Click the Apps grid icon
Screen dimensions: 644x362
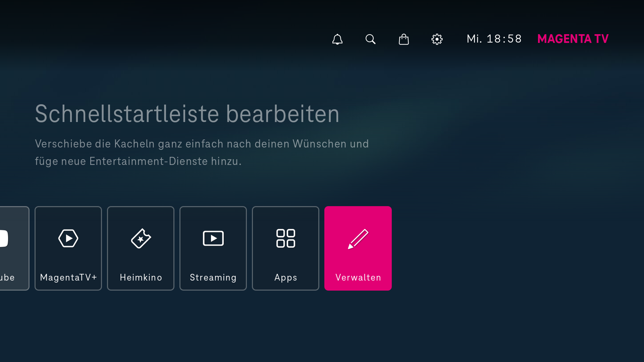285,238
